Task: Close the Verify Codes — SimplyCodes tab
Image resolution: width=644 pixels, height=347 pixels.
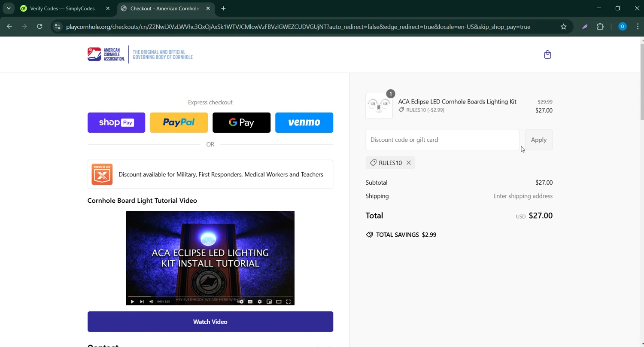Action: click(108, 8)
